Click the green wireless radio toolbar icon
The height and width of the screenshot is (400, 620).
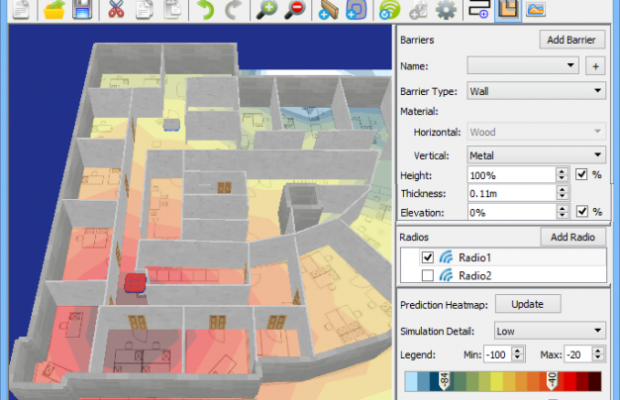[x=390, y=11]
